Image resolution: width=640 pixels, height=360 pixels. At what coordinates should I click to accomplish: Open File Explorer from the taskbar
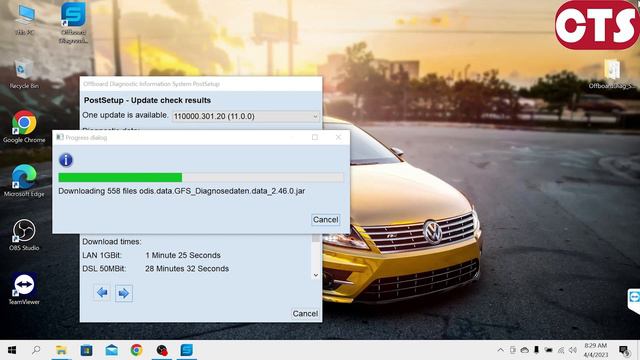(x=61, y=350)
